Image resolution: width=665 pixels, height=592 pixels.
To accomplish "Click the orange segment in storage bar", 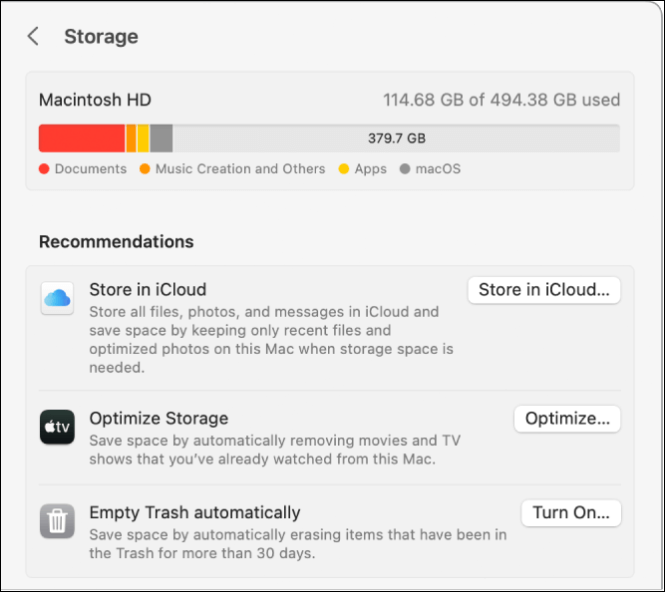I will (131, 138).
